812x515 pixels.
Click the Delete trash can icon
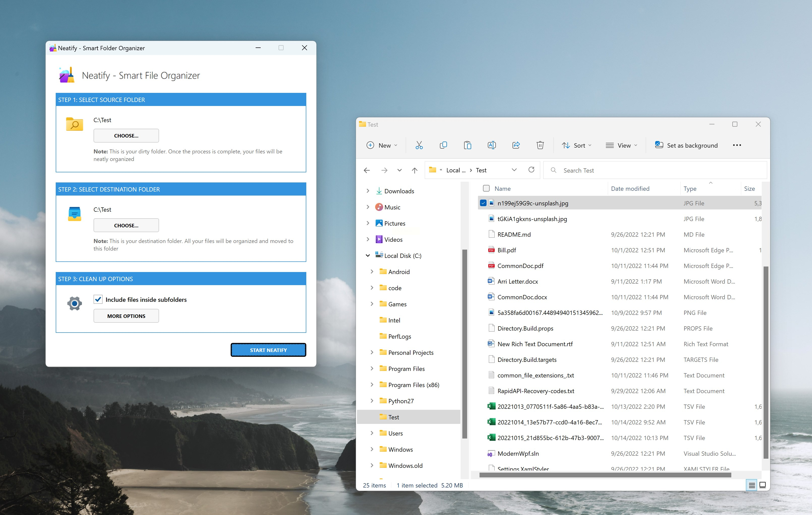pyautogui.click(x=540, y=145)
